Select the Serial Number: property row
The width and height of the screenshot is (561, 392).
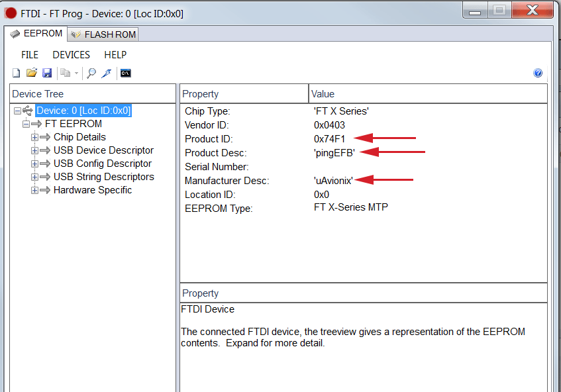[364, 167]
